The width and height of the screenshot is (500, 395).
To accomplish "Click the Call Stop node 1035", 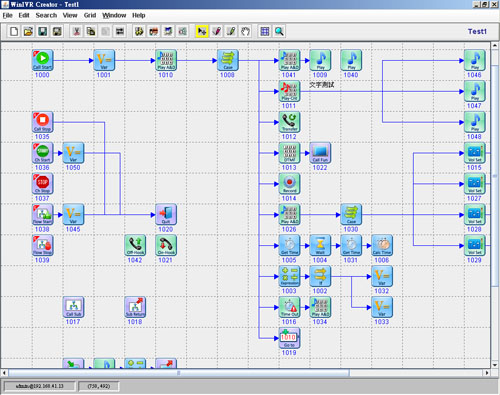I will pyautogui.click(x=42, y=122).
